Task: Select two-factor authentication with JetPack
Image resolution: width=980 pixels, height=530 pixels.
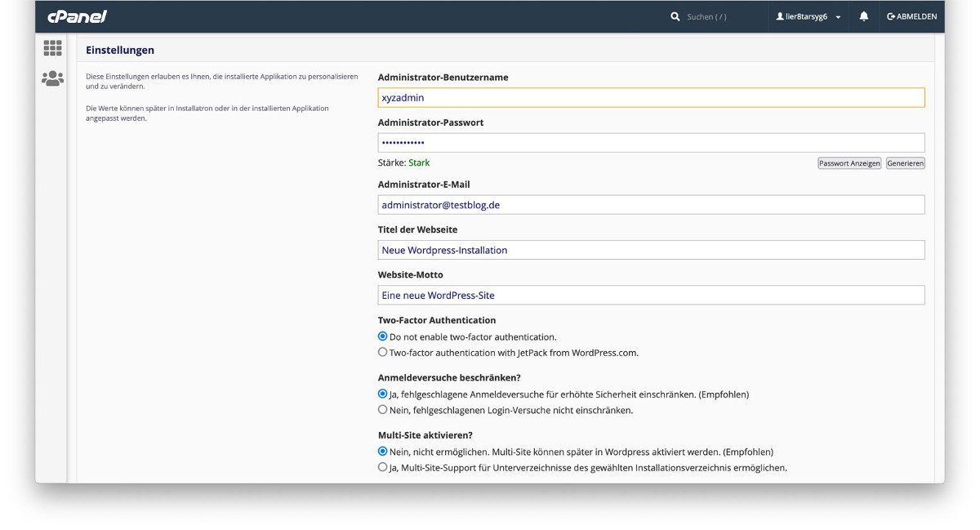Action: (x=382, y=353)
